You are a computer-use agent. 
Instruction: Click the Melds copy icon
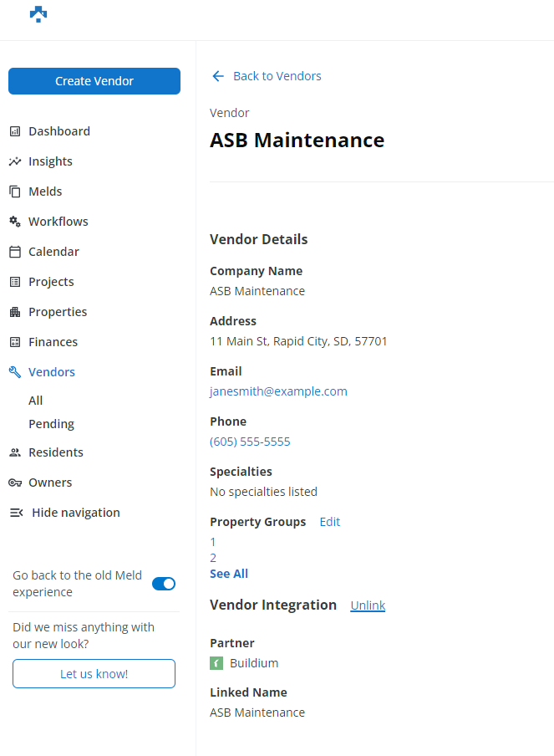click(14, 192)
